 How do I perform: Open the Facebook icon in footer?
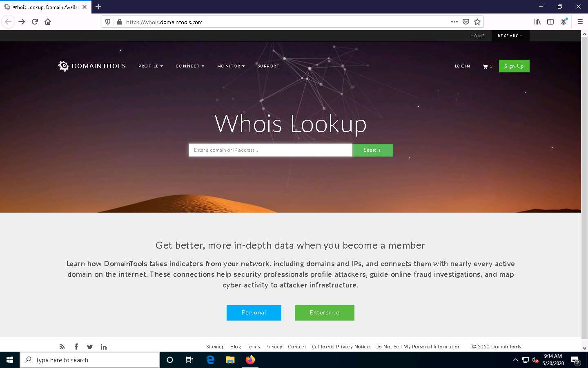click(76, 347)
